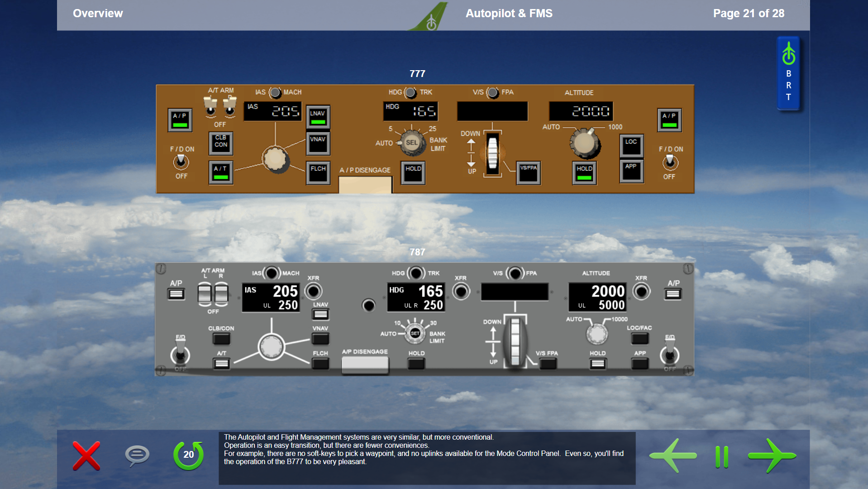
Task: Toggle A/T ARM R switch on 787 panel
Action: tap(221, 294)
